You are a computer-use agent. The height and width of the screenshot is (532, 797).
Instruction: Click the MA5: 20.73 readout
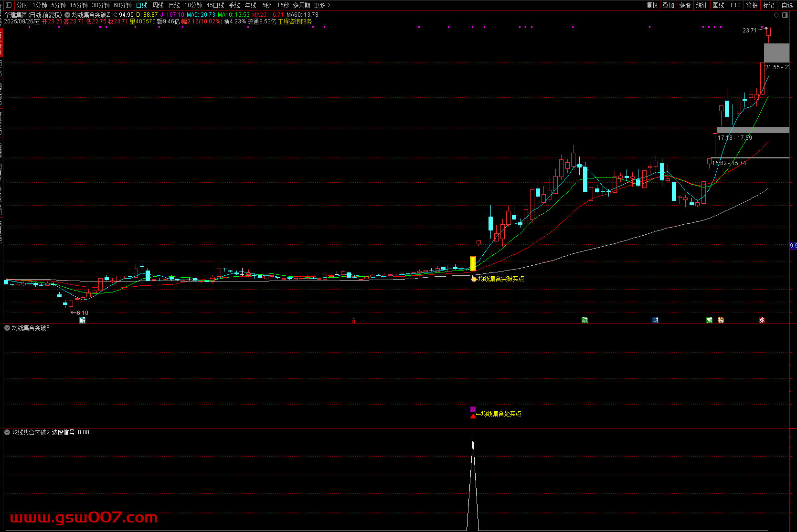click(x=201, y=15)
